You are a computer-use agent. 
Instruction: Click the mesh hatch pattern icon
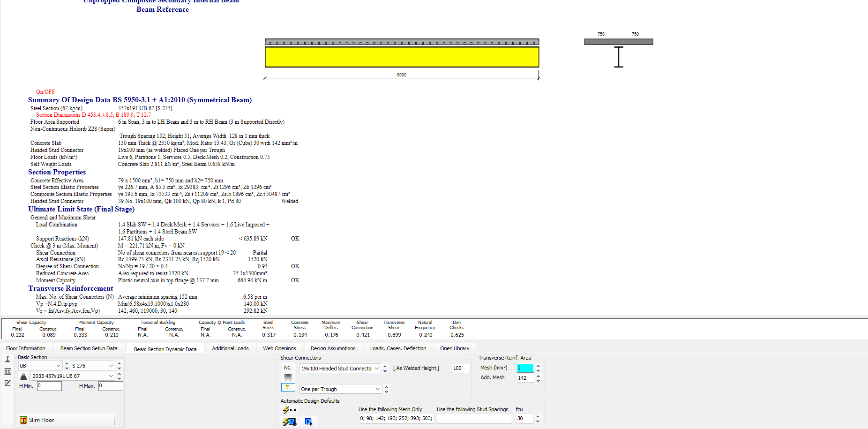(288, 377)
